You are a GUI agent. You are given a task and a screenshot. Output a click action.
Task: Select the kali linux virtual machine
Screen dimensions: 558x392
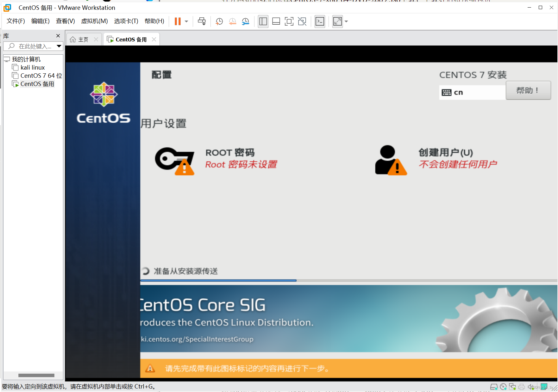33,67
